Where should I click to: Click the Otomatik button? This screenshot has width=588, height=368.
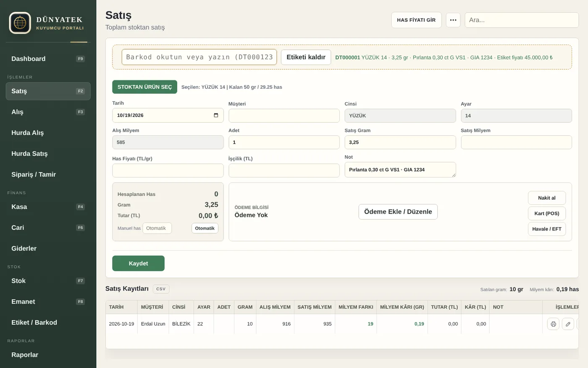point(205,228)
